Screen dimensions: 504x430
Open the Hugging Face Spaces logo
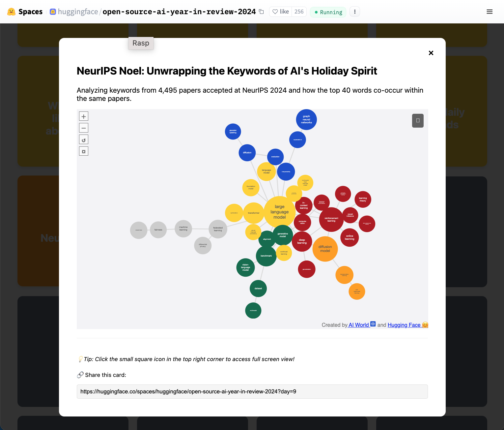25,12
